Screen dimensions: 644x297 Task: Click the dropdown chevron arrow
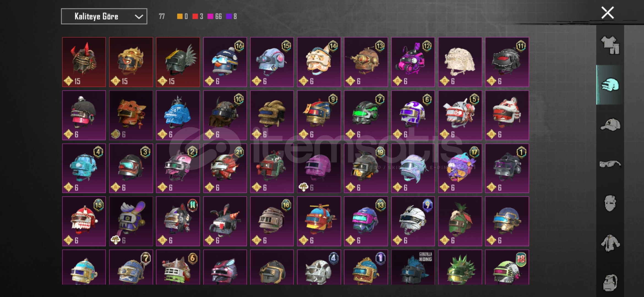139,17
